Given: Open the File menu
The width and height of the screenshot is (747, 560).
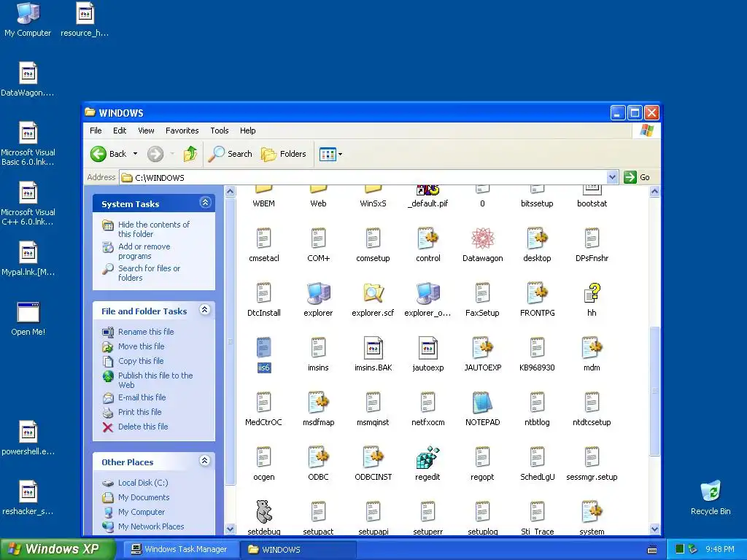Looking at the screenshot, I should [96, 131].
